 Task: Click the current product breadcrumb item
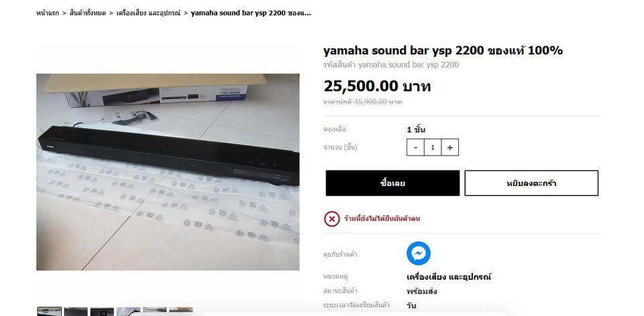click(251, 13)
